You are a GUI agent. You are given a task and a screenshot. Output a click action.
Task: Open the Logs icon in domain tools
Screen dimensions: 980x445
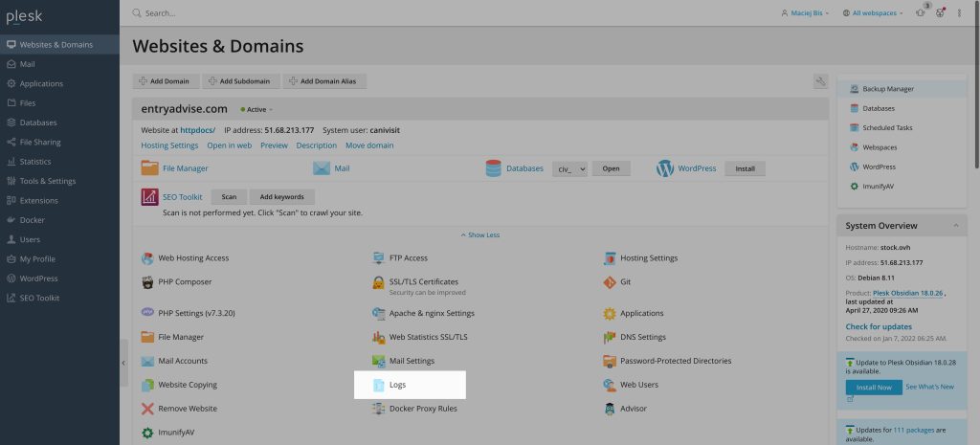click(378, 385)
